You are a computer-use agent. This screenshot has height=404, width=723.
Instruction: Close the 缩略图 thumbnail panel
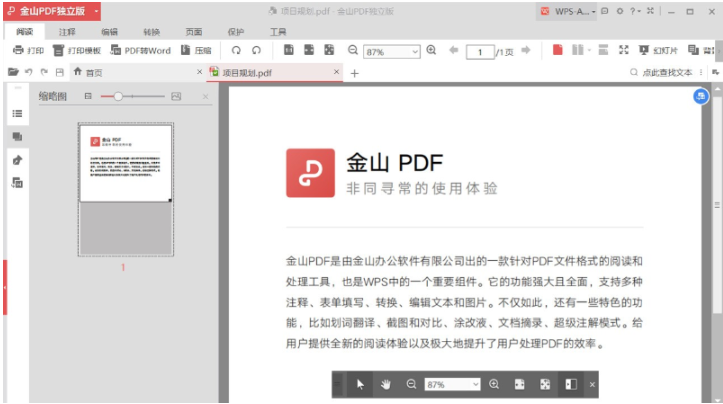click(x=205, y=96)
